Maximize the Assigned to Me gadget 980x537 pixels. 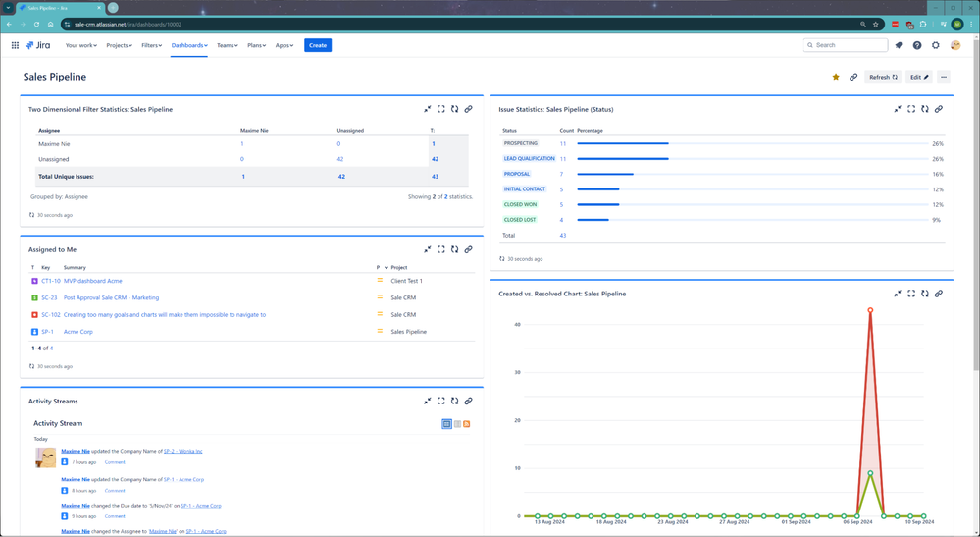[441, 249]
